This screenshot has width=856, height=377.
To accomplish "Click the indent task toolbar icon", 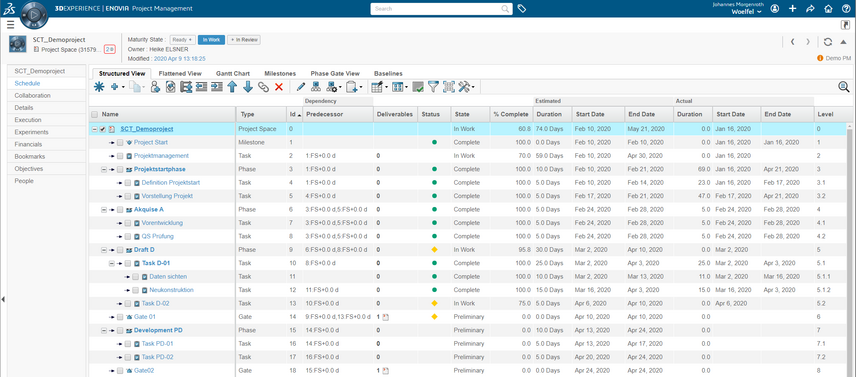I will tap(217, 87).
